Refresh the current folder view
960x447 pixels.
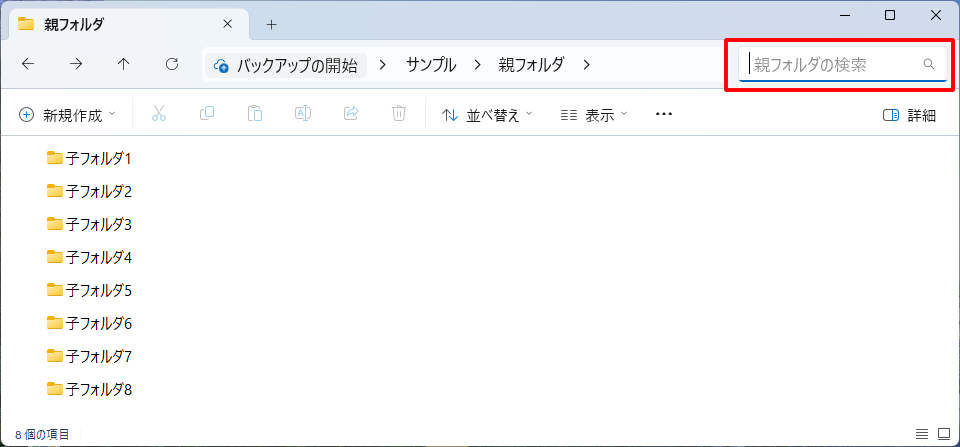(x=172, y=64)
